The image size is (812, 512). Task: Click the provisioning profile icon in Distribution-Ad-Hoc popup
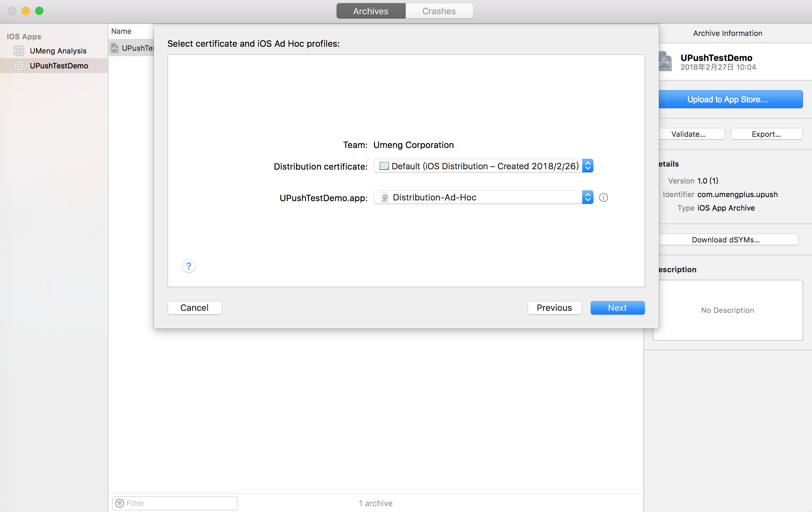tap(385, 197)
